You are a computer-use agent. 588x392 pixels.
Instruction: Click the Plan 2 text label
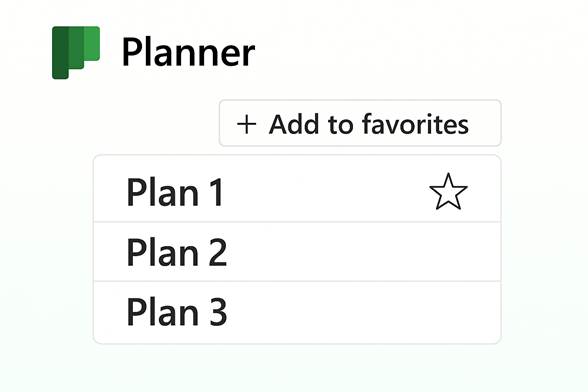click(x=177, y=252)
